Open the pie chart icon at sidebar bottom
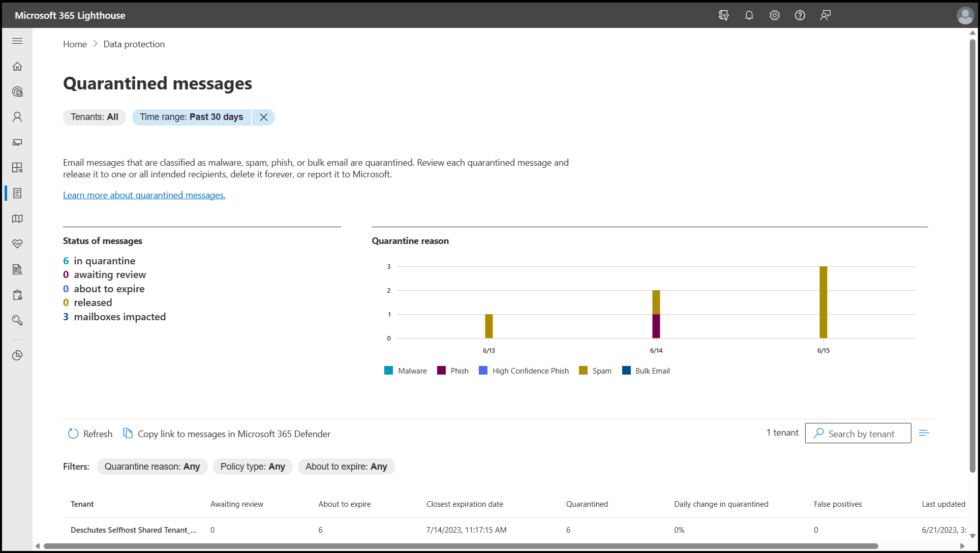Image resolution: width=980 pixels, height=553 pixels. coord(17,355)
